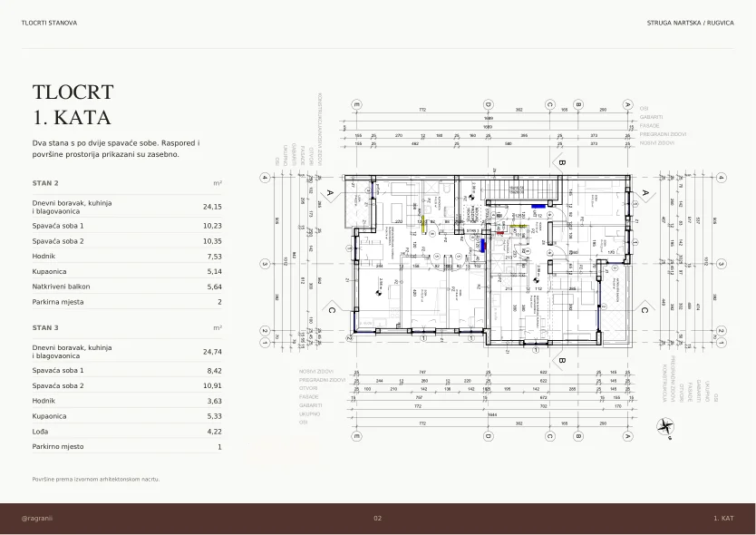Screen dimensions: 756x535
Task: Click the 10,91 area value
Action: pos(213,385)
